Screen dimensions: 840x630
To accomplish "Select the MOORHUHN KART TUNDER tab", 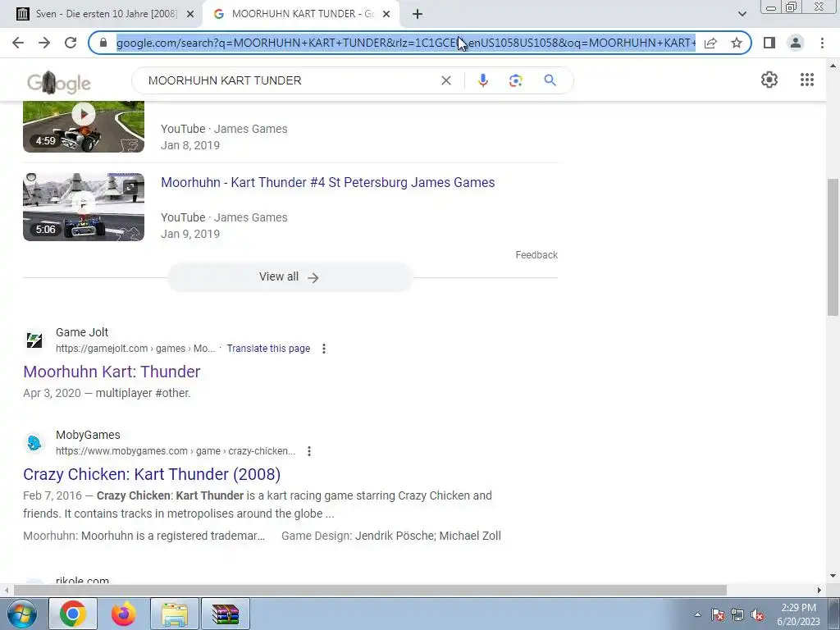I will pos(300,14).
